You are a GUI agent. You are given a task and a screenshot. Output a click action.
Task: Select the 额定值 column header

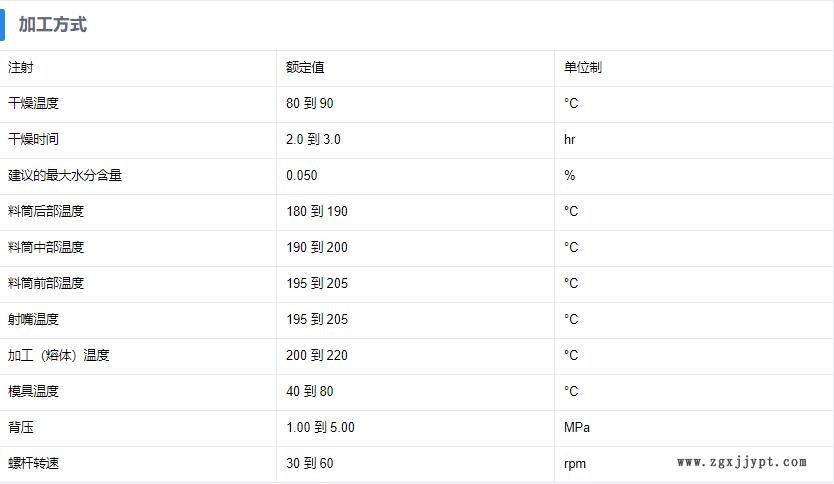coord(305,68)
